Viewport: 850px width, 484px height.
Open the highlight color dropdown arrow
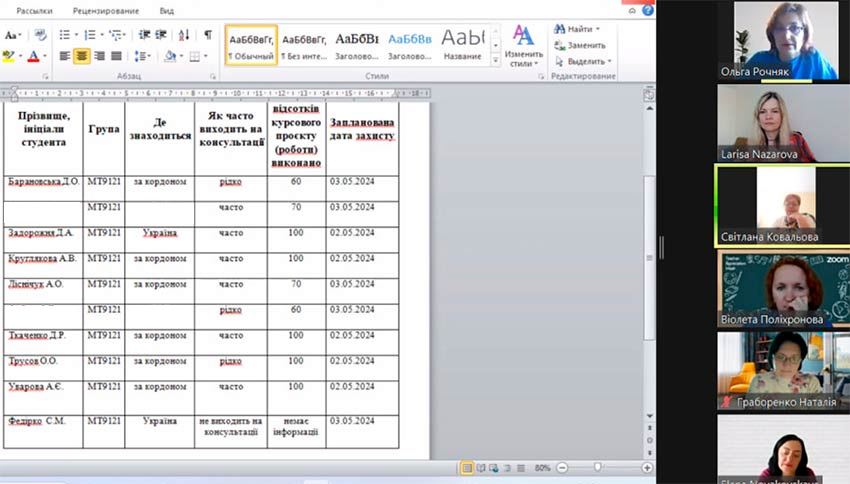click(20, 56)
